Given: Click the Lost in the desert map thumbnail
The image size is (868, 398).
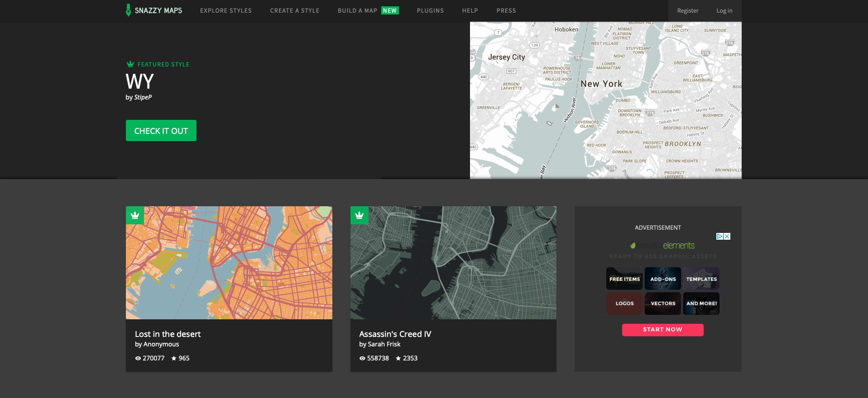Looking at the screenshot, I should pos(229,263).
